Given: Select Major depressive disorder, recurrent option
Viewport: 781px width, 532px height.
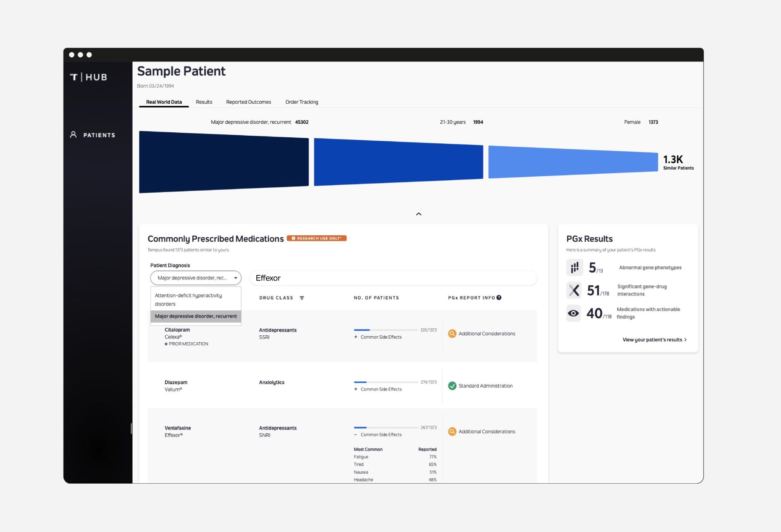Looking at the screenshot, I should [x=196, y=316].
